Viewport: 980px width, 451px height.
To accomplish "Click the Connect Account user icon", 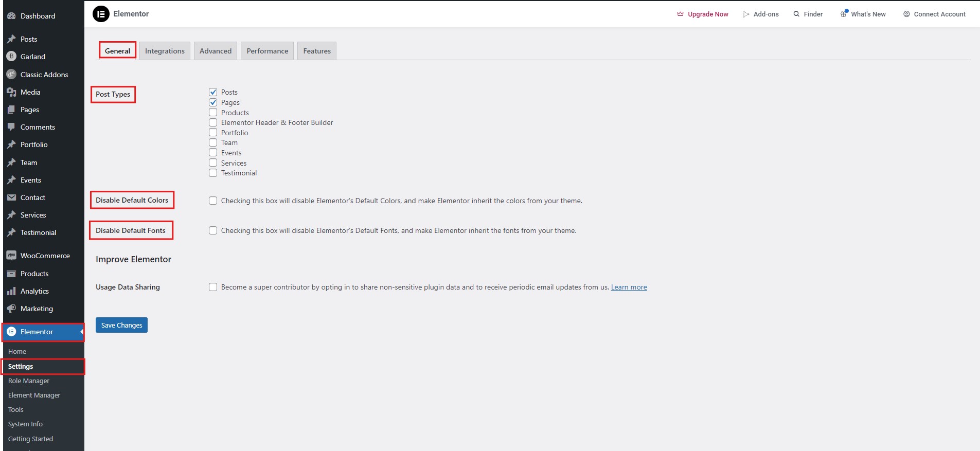I will (906, 14).
